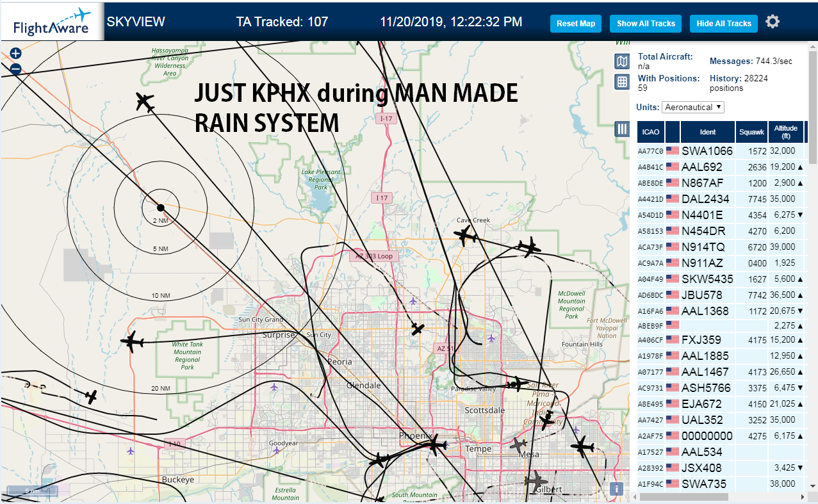Viewport: 818px width, 504px height.
Task: Select black aircraft icon east of Mesa
Action: pyautogui.click(x=582, y=446)
